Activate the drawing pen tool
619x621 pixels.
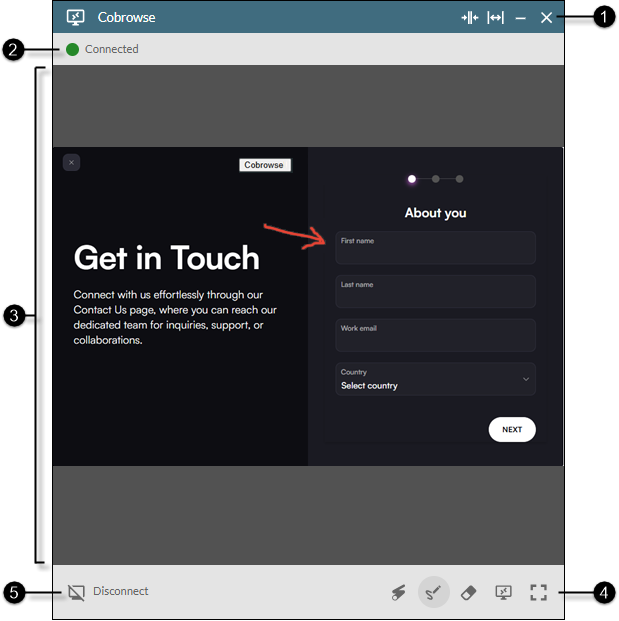click(x=433, y=592)
